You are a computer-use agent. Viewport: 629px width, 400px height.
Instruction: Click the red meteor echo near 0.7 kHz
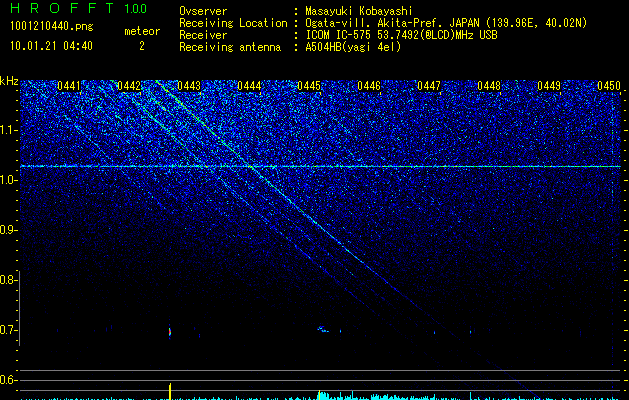[x=170, y=332]
